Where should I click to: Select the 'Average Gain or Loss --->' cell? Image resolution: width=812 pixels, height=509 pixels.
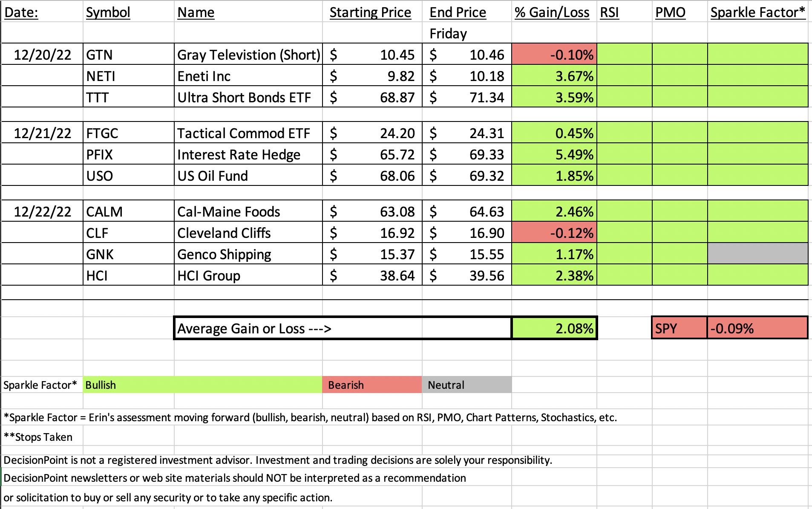tap(343, 328)
